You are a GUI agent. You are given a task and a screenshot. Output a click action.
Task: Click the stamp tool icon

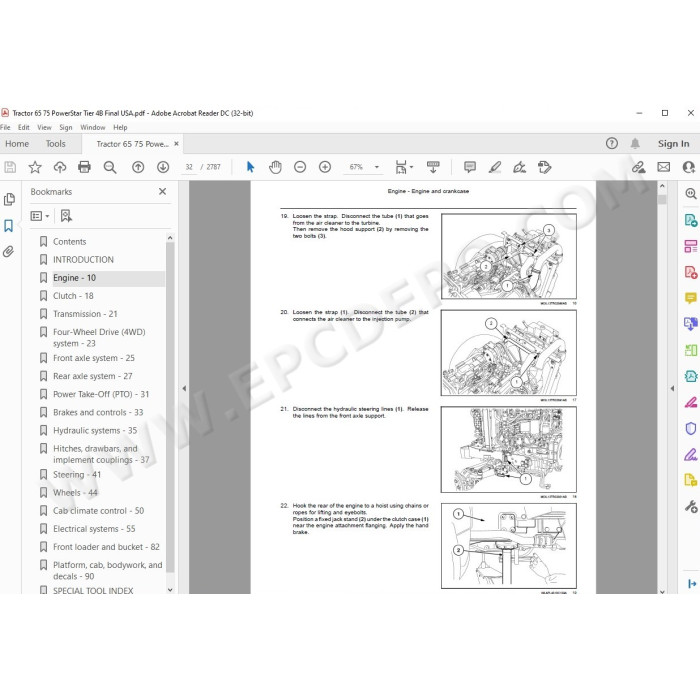(544, 167)
